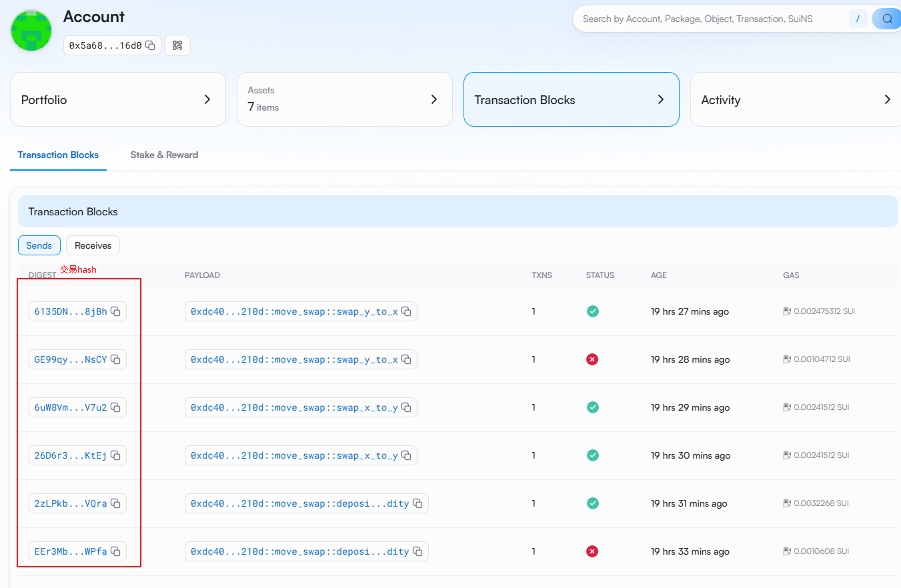Click gas icon beside 0.0032268 SUI
Screen dimensions: 901x588
point(787,503)
